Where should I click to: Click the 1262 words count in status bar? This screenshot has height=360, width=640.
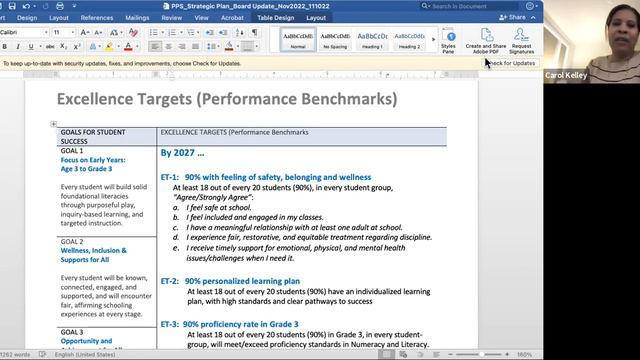(x=15, y=355)
